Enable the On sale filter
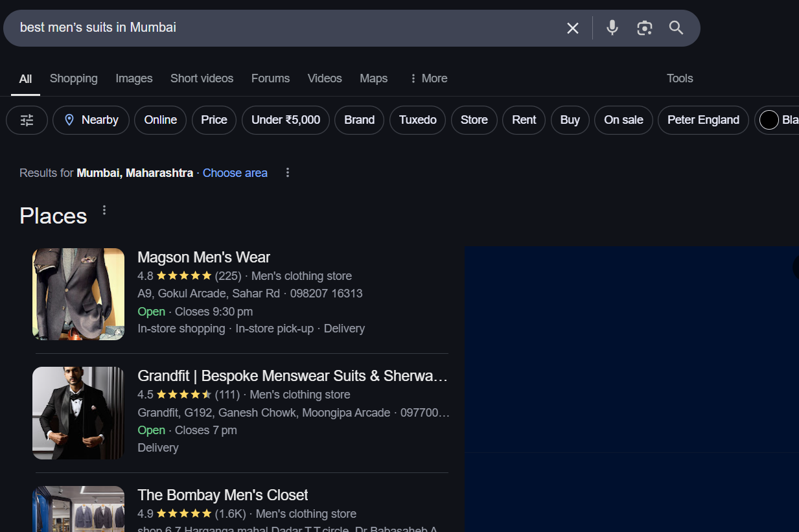Image resolution: width=799 pixels, height=532 pixels. coord(623,120)
